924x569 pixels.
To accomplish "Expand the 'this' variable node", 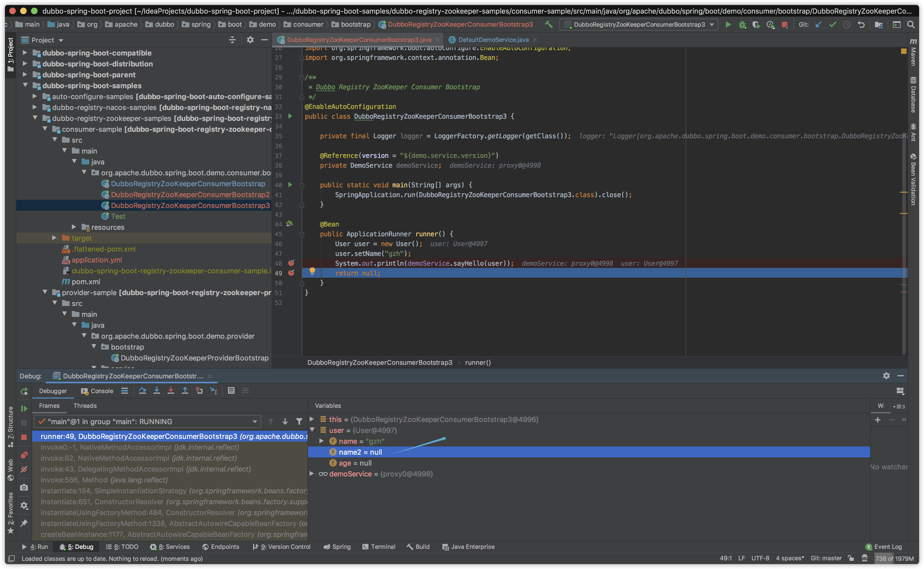I will [312, 419].
